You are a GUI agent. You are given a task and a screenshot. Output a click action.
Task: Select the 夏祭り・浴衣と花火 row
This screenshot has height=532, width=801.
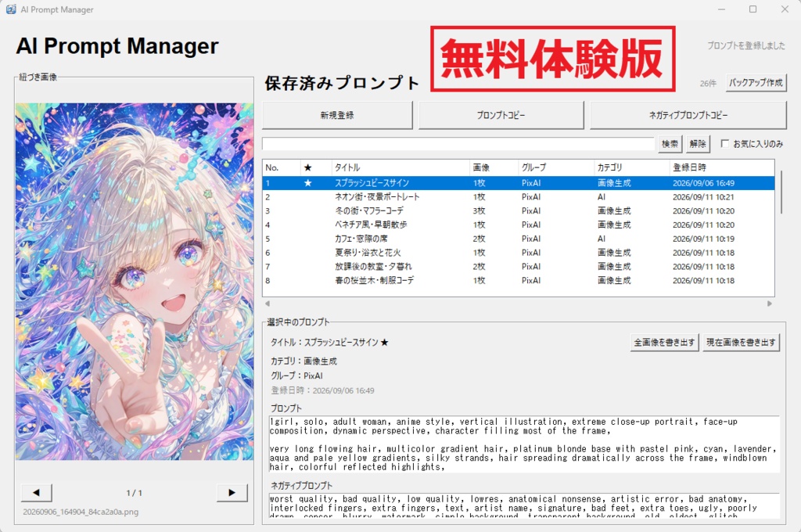tap(519, 253)
